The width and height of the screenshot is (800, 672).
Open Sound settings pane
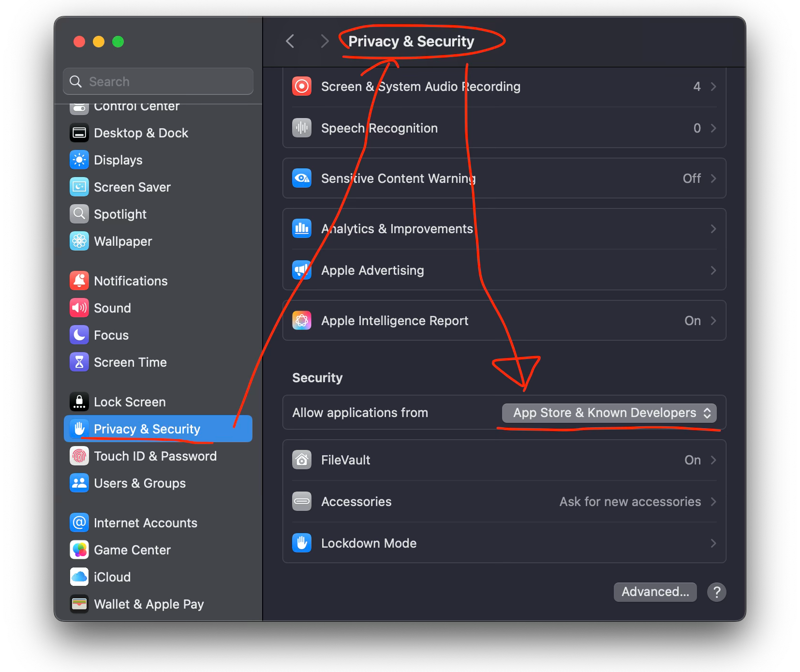point(158,308)
